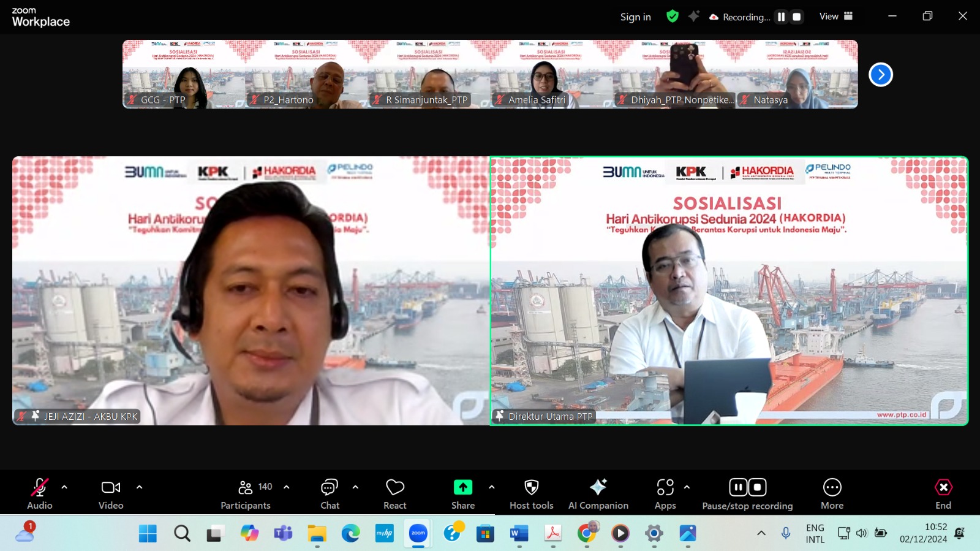Click the green Share screen icon
980x551 pixels.
click(x=463, y=487)
